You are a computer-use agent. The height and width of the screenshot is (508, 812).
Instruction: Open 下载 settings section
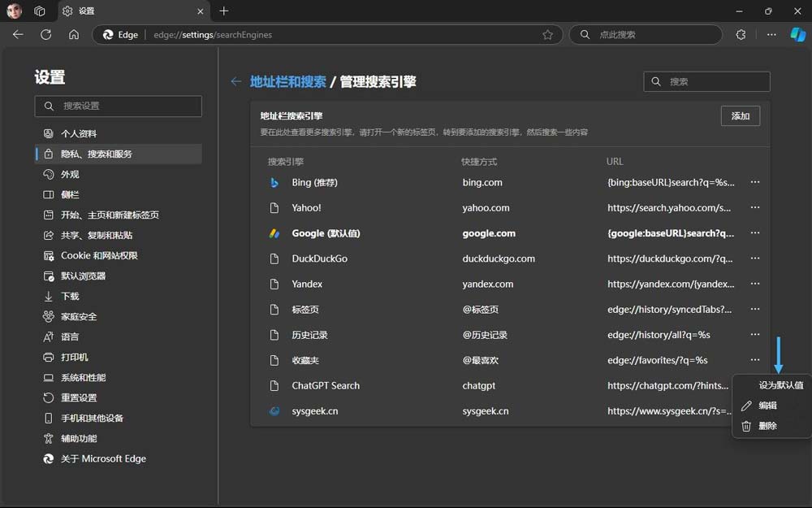pos(118,296)
